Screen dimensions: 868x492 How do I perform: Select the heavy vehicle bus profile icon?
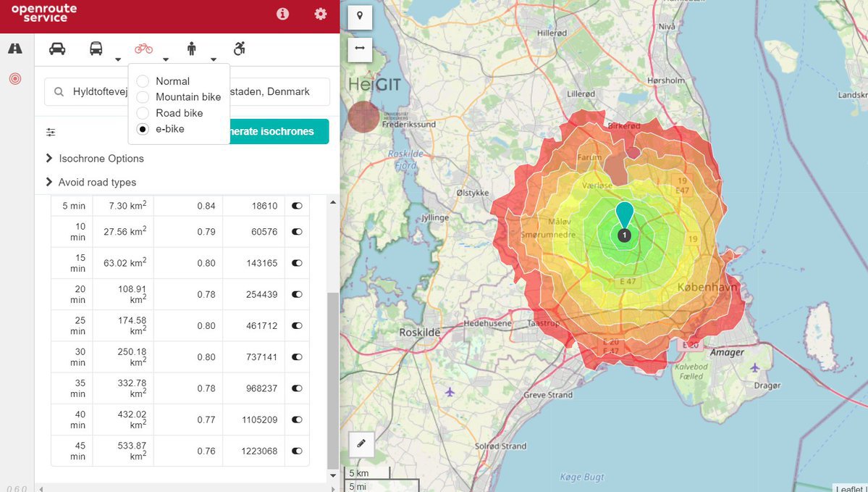[x=96, y=49]
